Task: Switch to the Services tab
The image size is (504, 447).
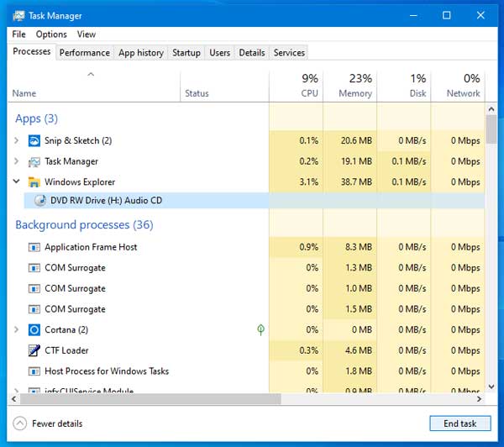Action: click(x=289, y=53)
